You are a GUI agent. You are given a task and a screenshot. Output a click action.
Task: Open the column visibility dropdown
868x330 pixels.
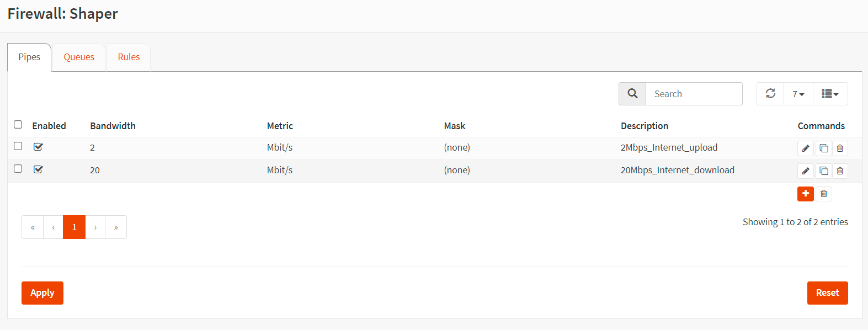click(830, 94)
